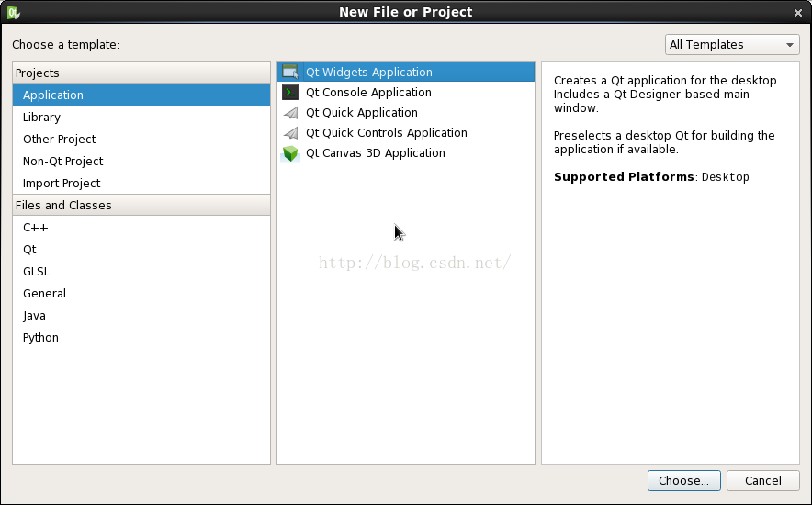Select the GLSL file category
This screenshot has width=812, height=505.
coord(141,271)
